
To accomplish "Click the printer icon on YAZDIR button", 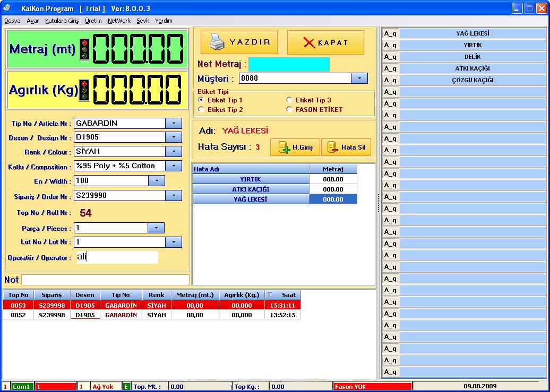I will 217,42.
